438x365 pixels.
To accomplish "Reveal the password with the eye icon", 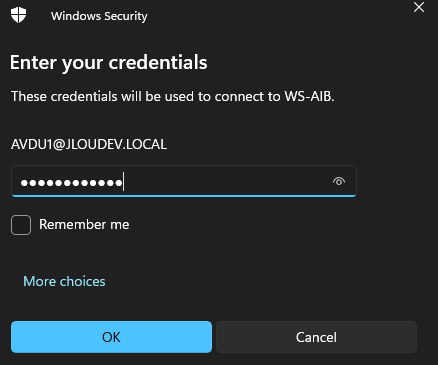I will (339, 181).
